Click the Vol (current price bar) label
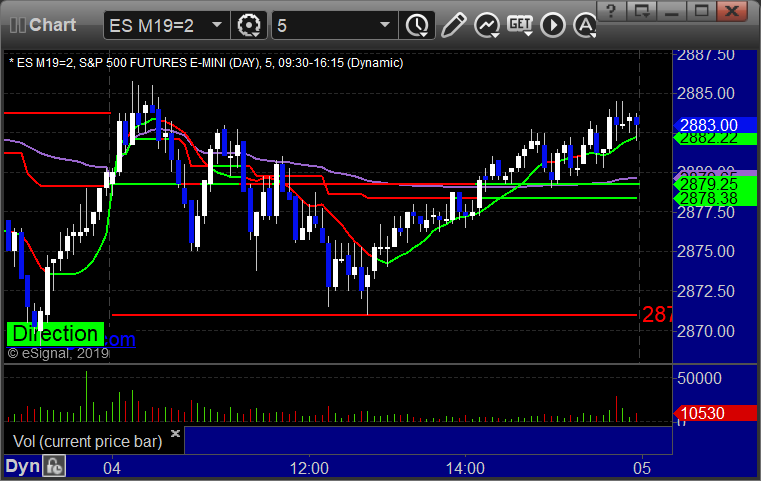Image resolution: width=761 pixels, height=481 pixels. point(88,441)
